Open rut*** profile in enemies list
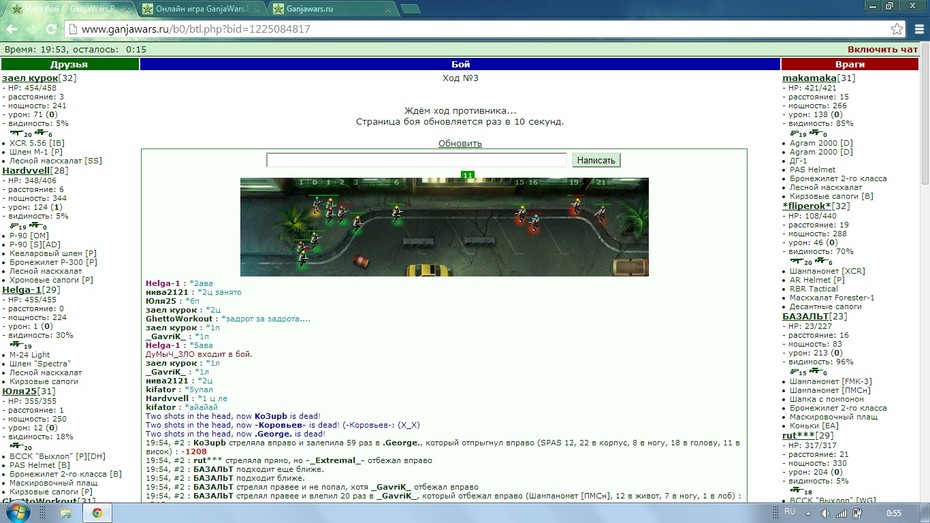Viewport: 930px width, 523px height. click(x=798, y=435)
